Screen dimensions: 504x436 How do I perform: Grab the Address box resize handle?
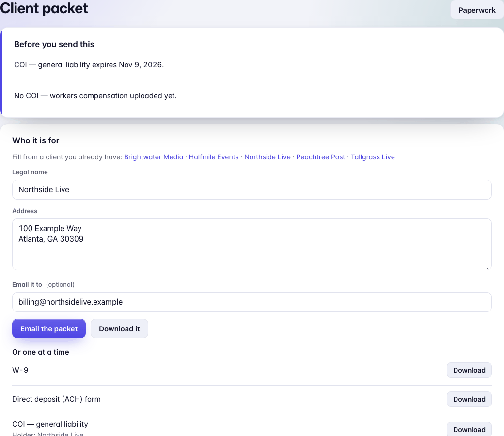488,267
